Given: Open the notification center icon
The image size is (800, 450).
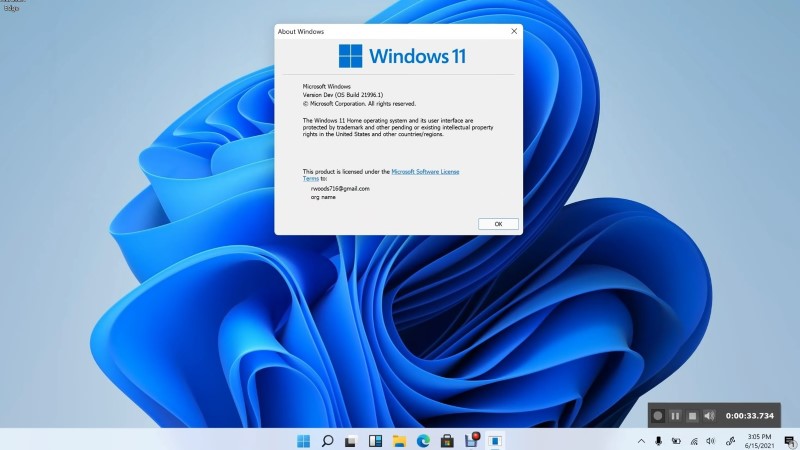Looking at the screenshot, I should (788, 441).
